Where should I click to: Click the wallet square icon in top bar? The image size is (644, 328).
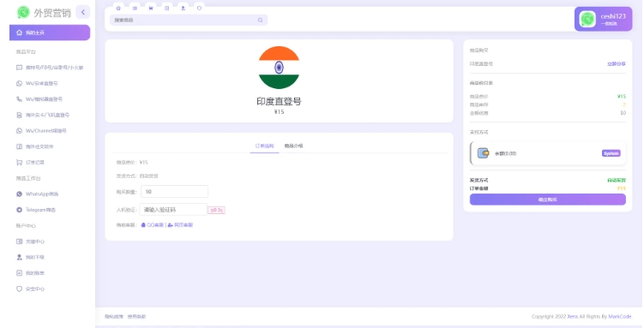point(166,9)
